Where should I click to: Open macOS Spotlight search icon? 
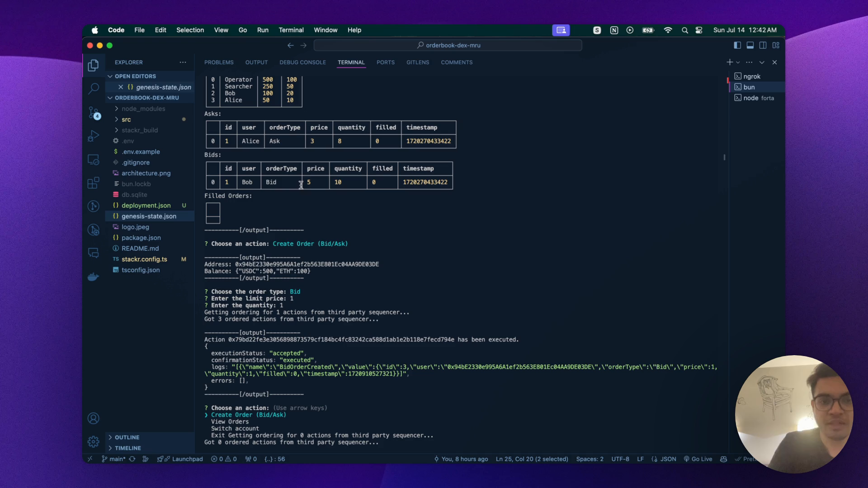[684, 30]
